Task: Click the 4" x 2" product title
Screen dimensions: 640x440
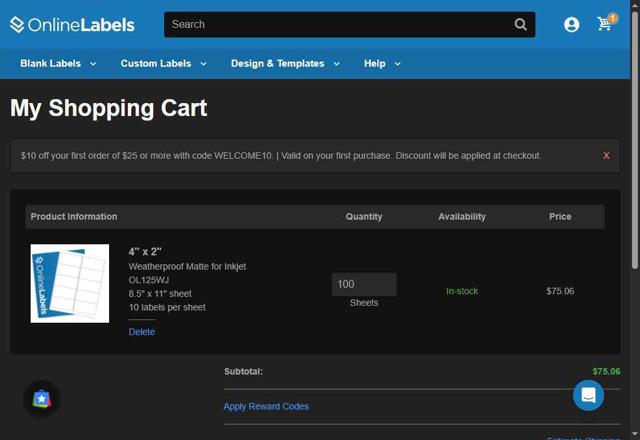Action: point(145,251)
